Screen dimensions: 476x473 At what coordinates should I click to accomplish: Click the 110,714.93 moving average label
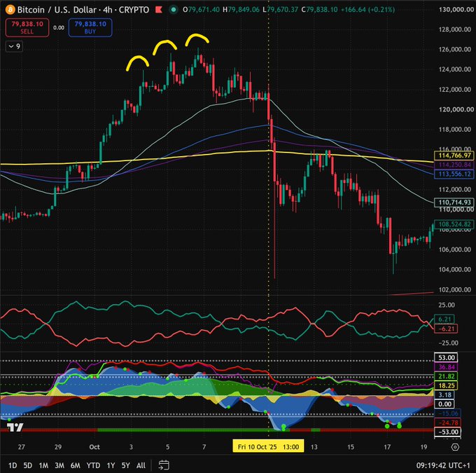pos(454,202)
